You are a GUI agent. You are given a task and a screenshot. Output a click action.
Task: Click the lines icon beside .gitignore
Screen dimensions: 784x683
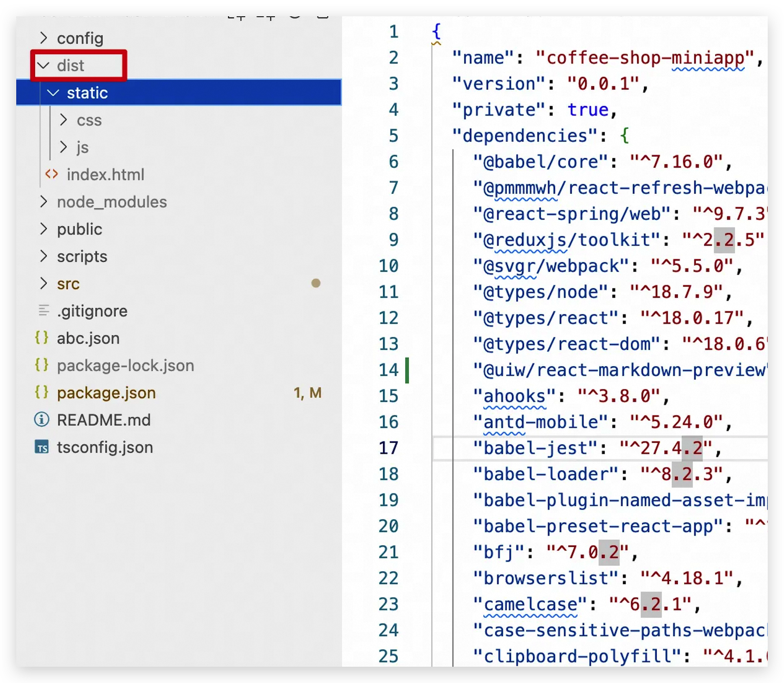(x=44, y=311)
